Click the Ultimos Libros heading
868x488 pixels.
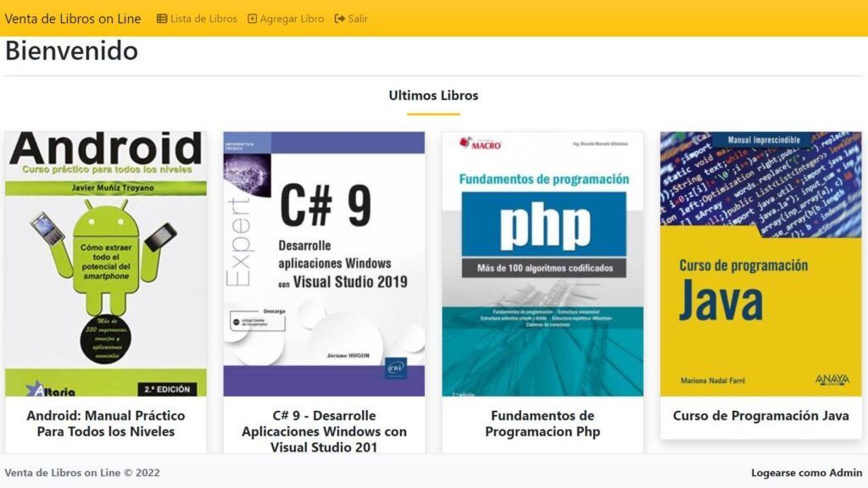pyautogui.click(x=433, y=95)
